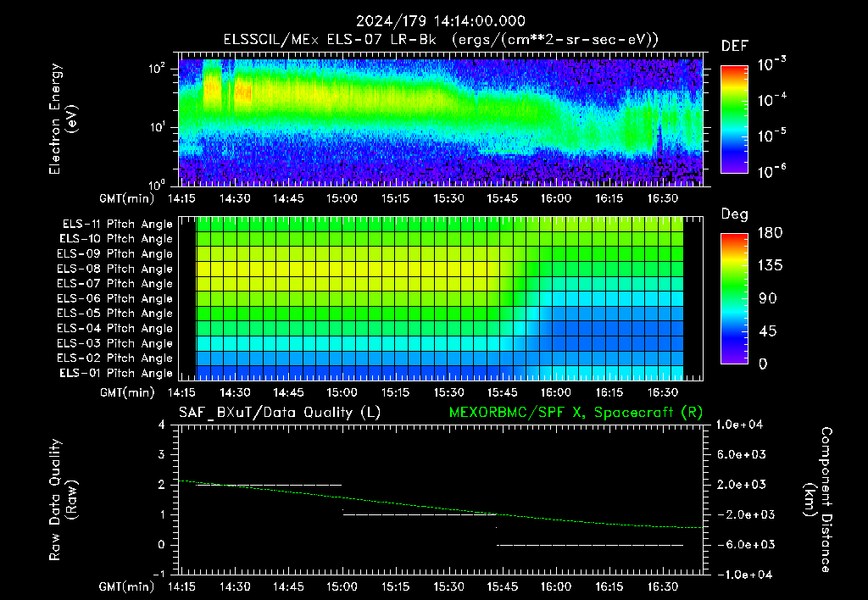Select the ELS-01 Pitch Angle row label
The width and height of the screenshot is (868, 600).
tap(116, 373)
